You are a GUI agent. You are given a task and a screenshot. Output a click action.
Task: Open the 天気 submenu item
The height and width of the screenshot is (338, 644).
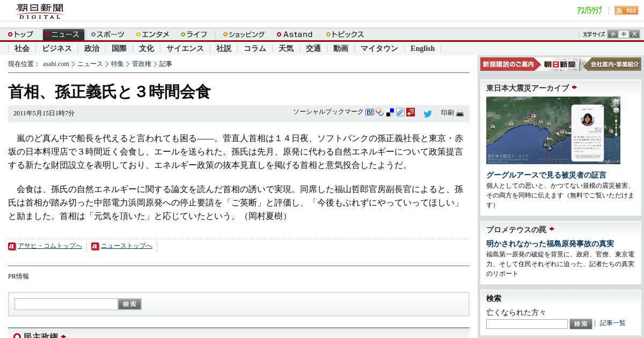pyautogui.click(x=286, y=48)
